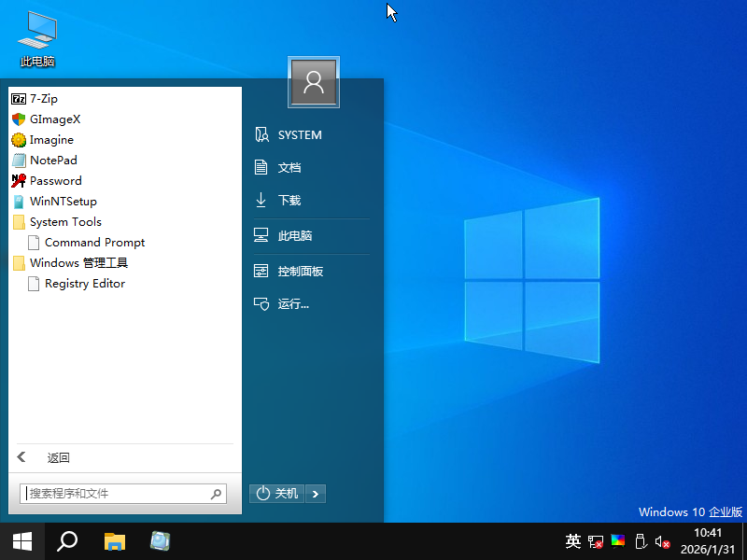Viewport: 747px width, 560px height.
Task: Go back using the 返回 link
Action: coord(58,457)
